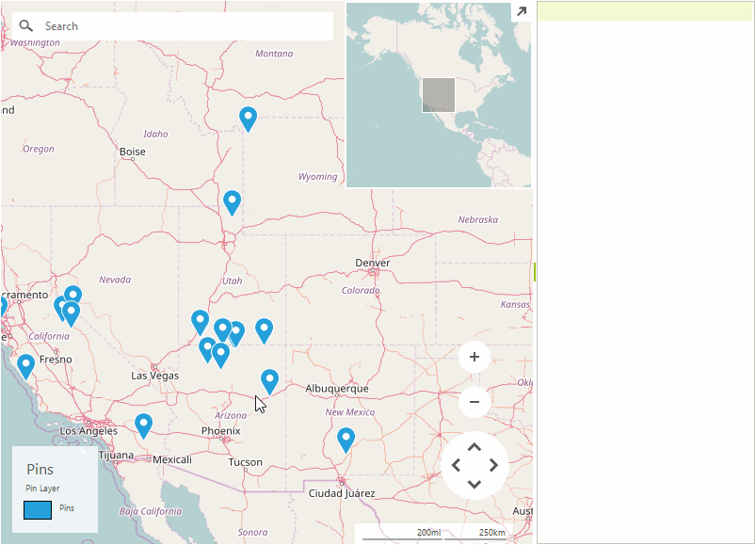The image size is (756, 545).
Task: Click the diagonal expand arrow on the mini-map
Action: click(520, 11)
